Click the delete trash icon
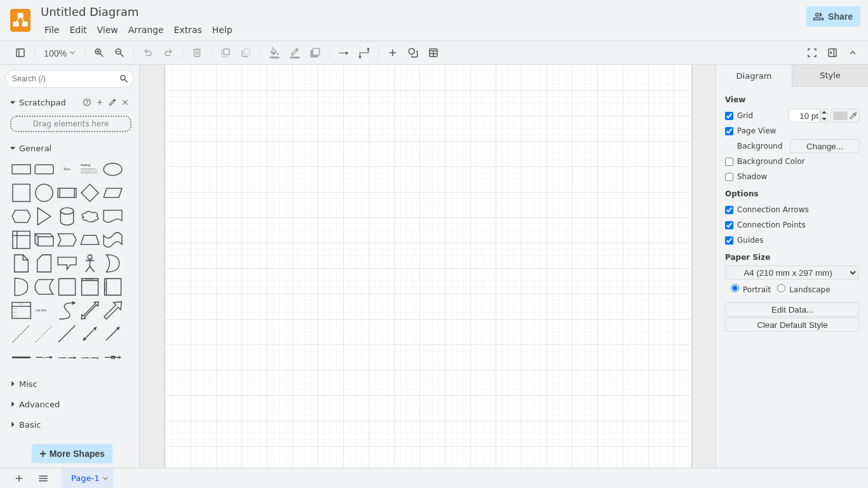Image resolution: width=868 pixels, height=488 pixels. [197, 53]
